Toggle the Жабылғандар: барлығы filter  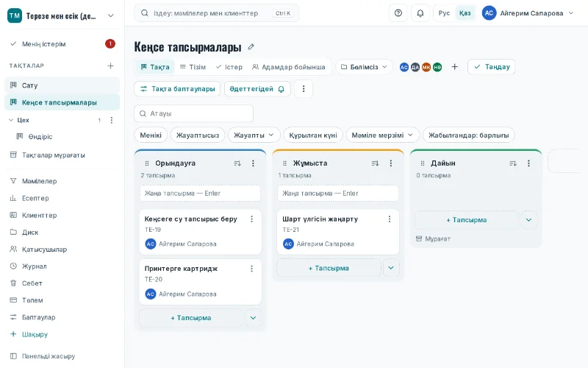469,135
